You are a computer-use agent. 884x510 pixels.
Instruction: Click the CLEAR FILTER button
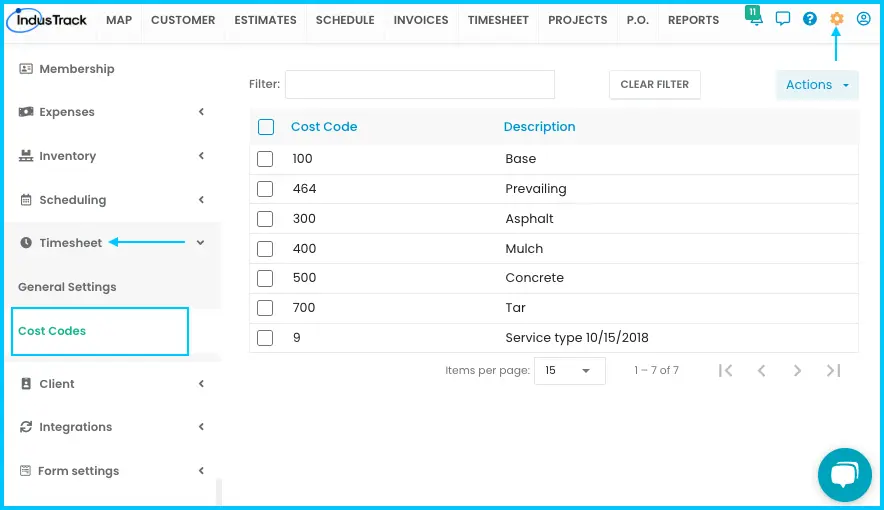[x=655, y=85]
